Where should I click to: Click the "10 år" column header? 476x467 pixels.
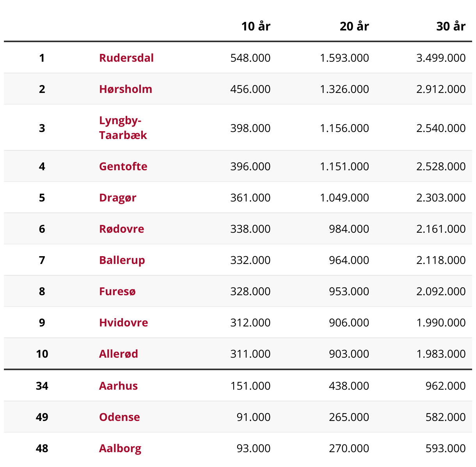pyautogui.click(x=256, y=26)
